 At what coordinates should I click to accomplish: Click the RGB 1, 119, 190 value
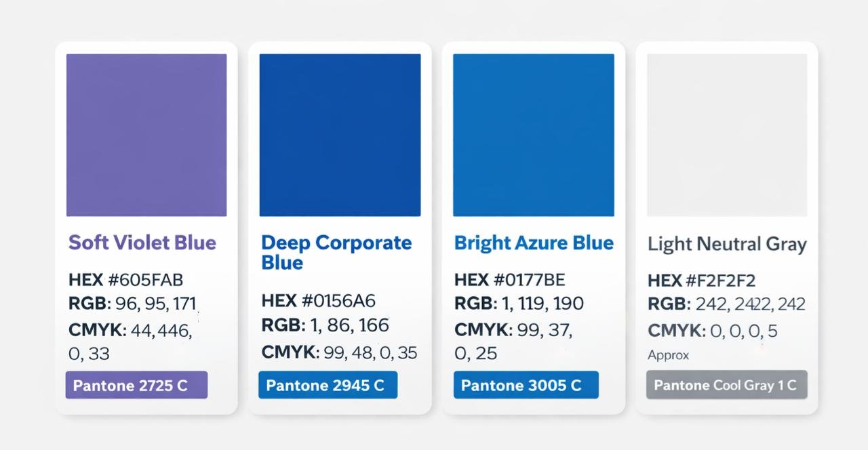point(519,303)
